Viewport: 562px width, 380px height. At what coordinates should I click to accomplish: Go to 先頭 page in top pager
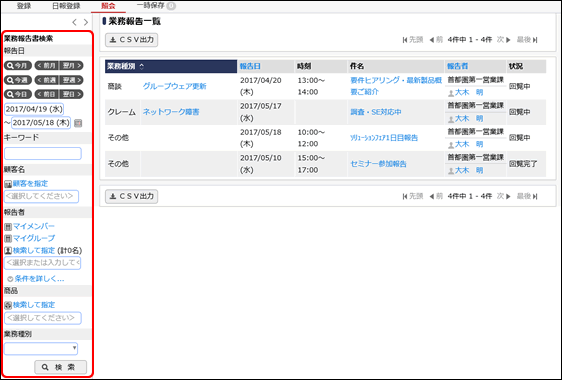413,40
